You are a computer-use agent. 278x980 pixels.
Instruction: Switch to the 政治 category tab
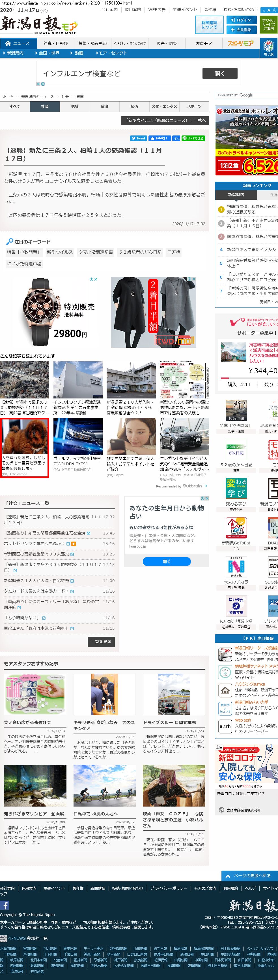(x=104, y=107)
